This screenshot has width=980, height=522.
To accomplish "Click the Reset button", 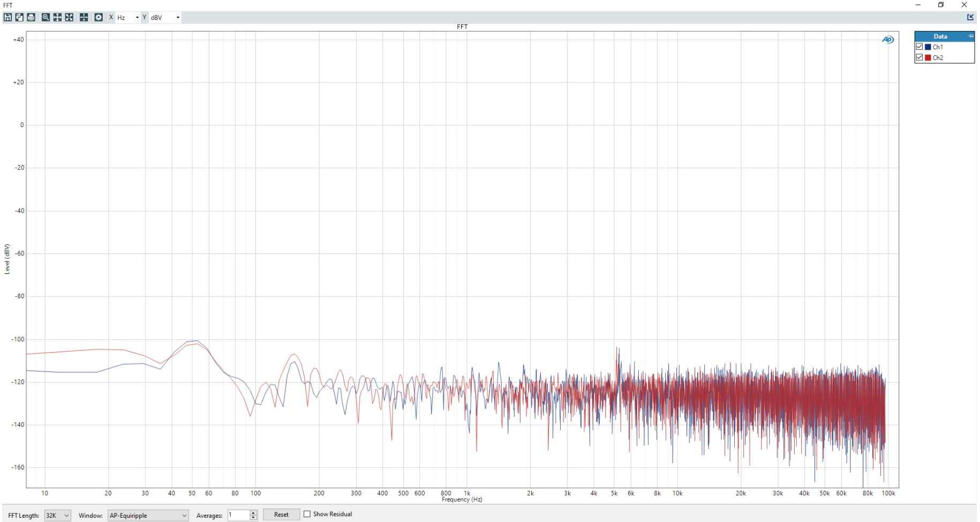I will (x=281, y=514).
